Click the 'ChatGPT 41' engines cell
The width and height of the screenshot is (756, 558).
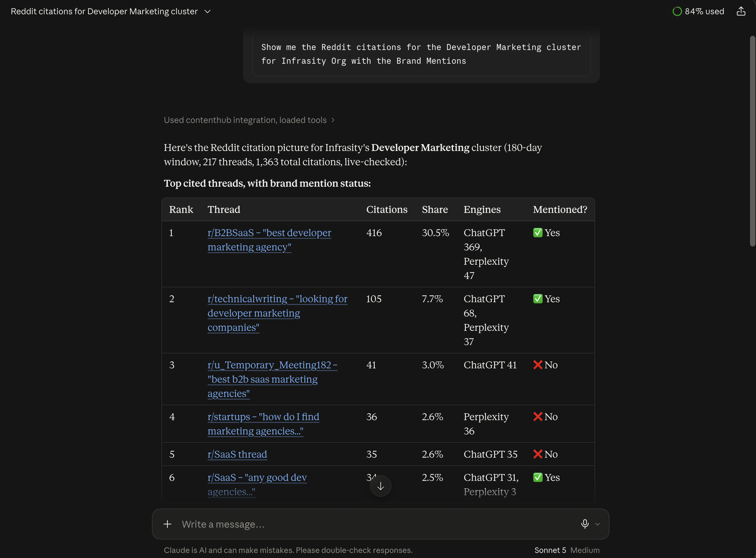coord(490,365)
